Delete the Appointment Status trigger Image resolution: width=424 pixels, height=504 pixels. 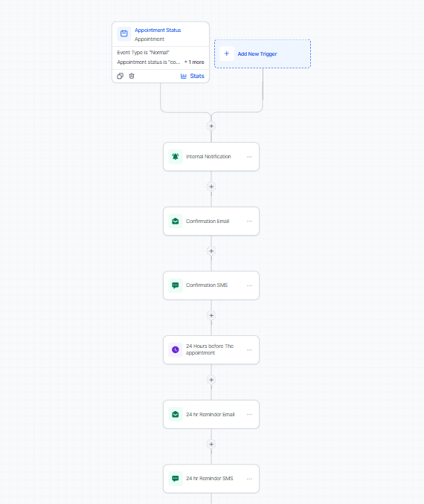(132, 76)
